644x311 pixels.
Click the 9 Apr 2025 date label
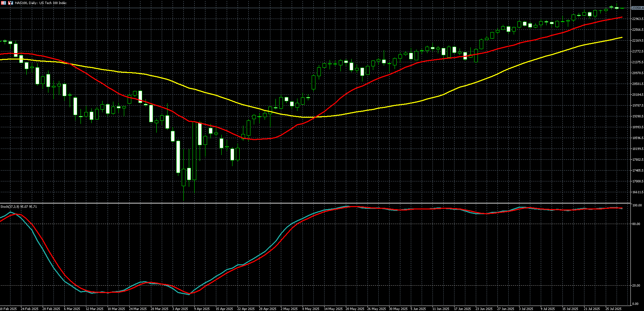click(202, 309)
